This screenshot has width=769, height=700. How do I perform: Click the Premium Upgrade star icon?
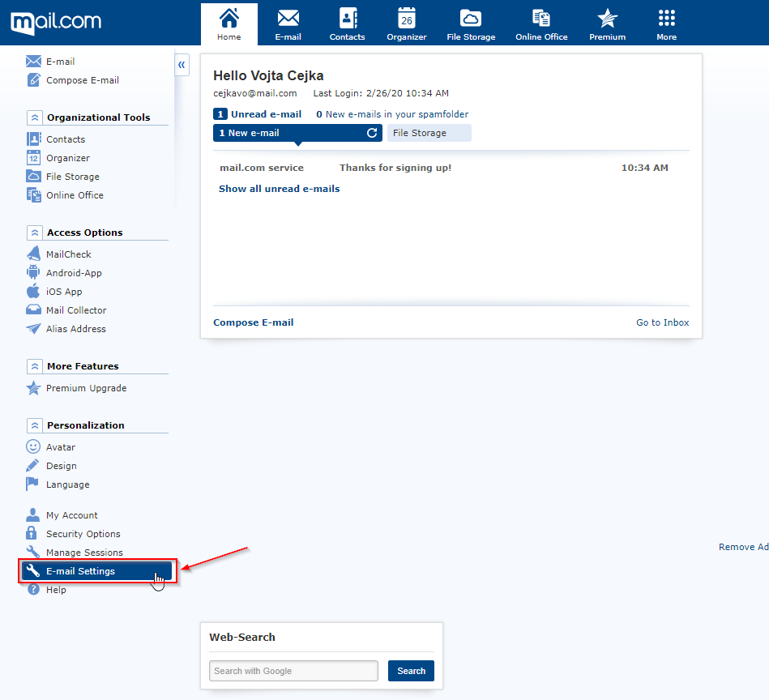[x=33, y=388]
